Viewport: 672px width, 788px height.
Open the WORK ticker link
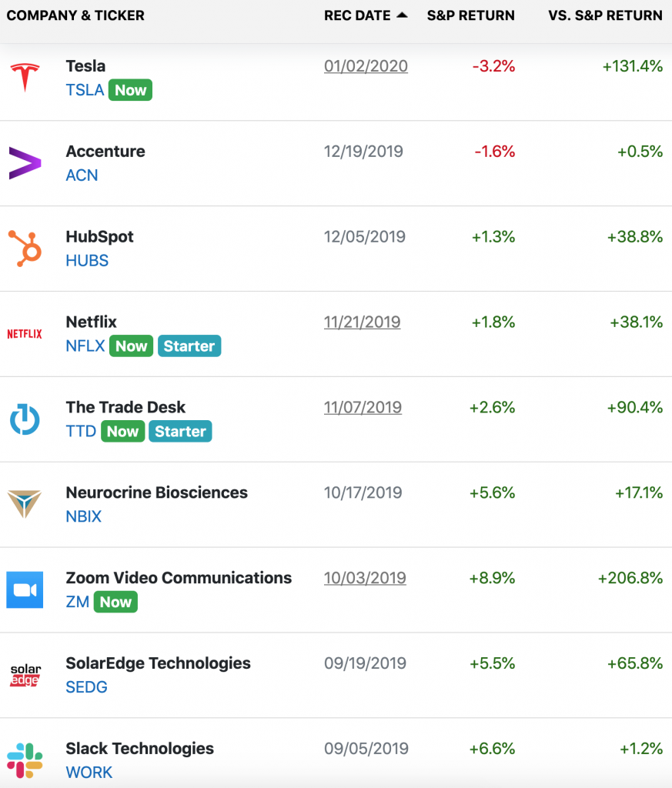coord(89,773)
